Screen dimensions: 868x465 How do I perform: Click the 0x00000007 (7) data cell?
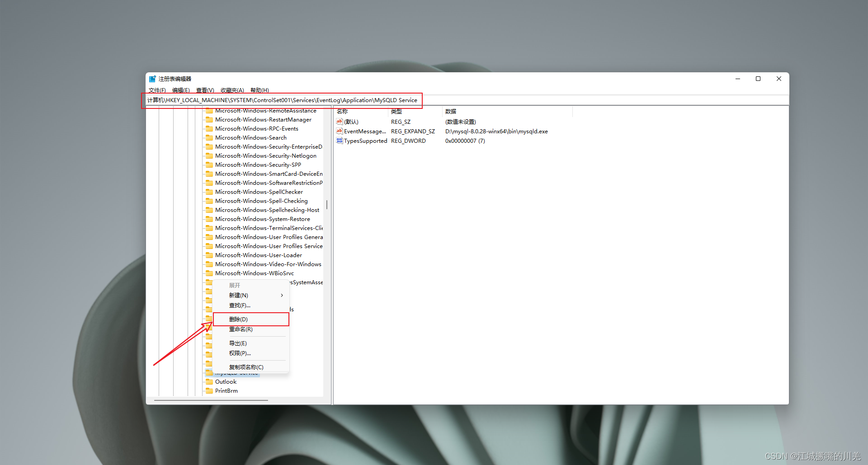click(x=465, y=141)
